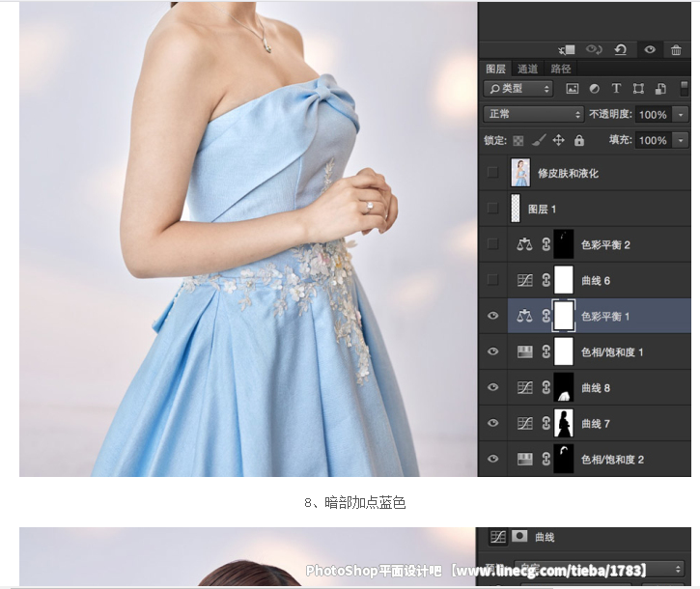The height and width of the screenshot is (589, 700).
Task: Filter layers by smart object icon
Action: 660,89
